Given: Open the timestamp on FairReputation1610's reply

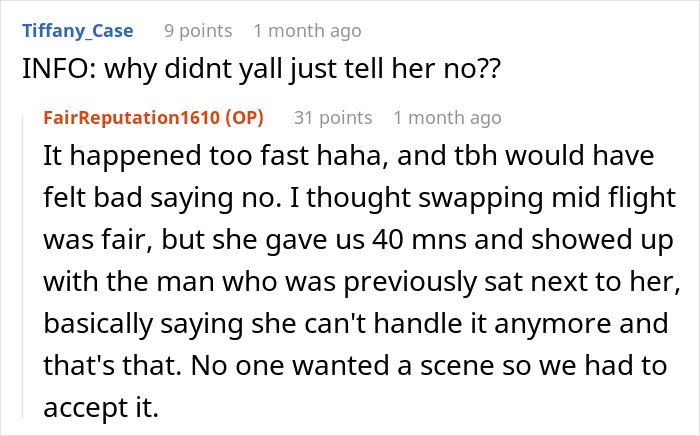Looking at the screenshot, I should [447, 118].
